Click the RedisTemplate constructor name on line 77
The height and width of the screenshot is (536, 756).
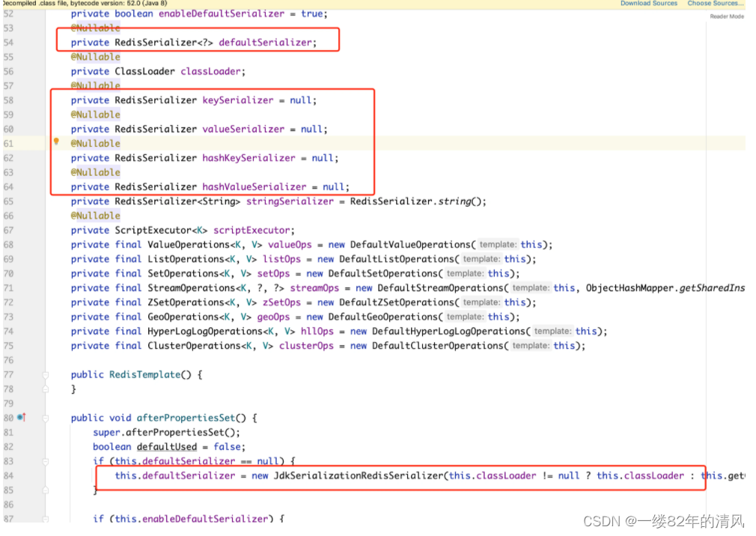click(x=144, y=374)
